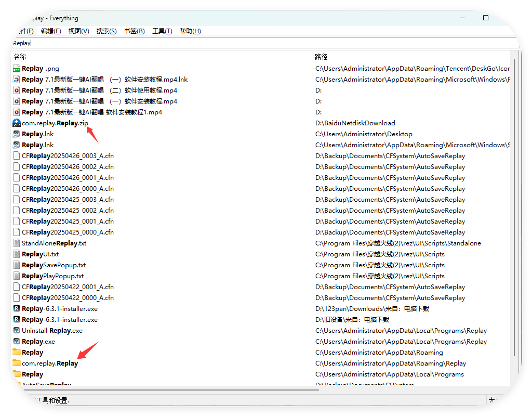
Task: Select CFReplay20250426_0001_A.cfn file name
Action: 68,178
